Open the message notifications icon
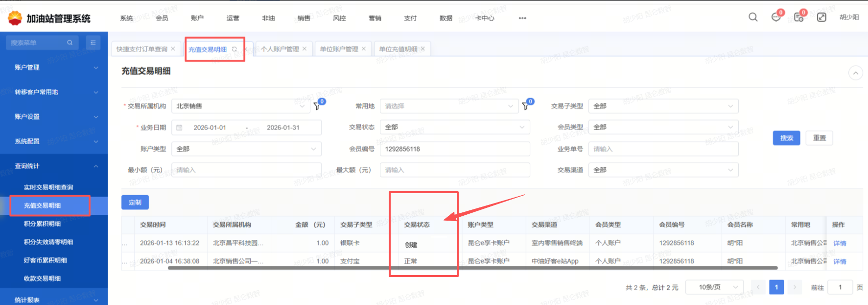 coord(776,17)
